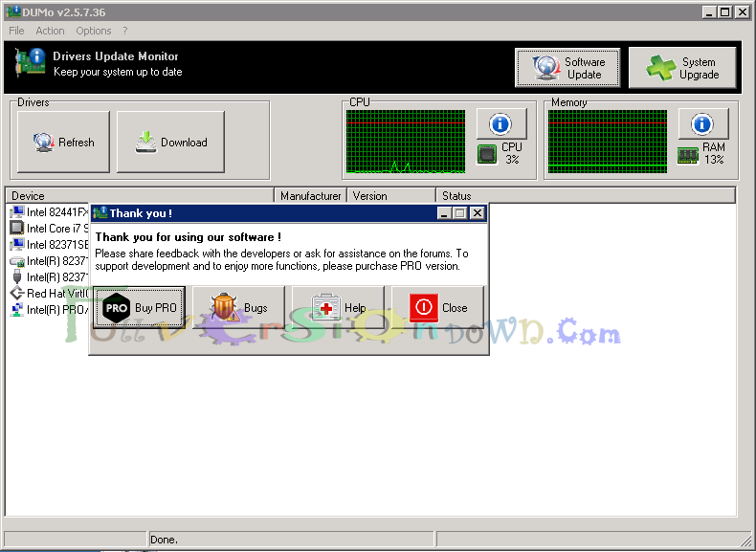Maximize the DUMo main window
The width and height of the screenshot is (756, 552).
point(724,12)
